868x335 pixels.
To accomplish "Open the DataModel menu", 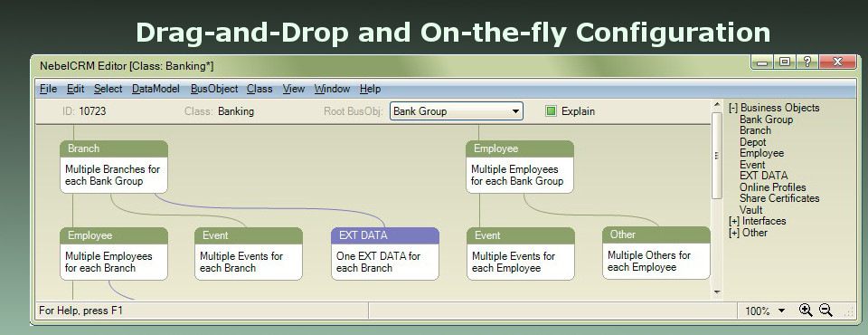I will tap(156, 89).
